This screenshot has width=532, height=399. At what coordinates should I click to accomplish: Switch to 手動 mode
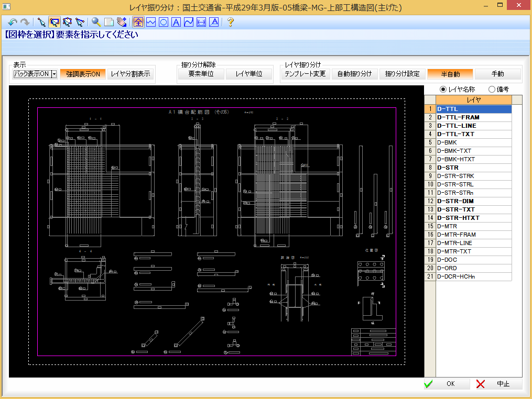(498, 74)
